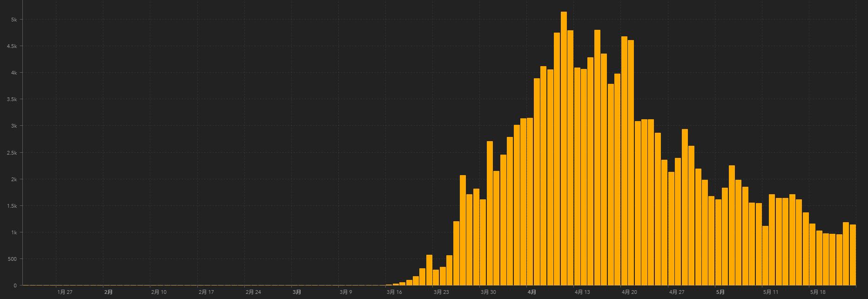Select the bold '3月' month label
Screen dimensions: 868x299
(297, 292)
